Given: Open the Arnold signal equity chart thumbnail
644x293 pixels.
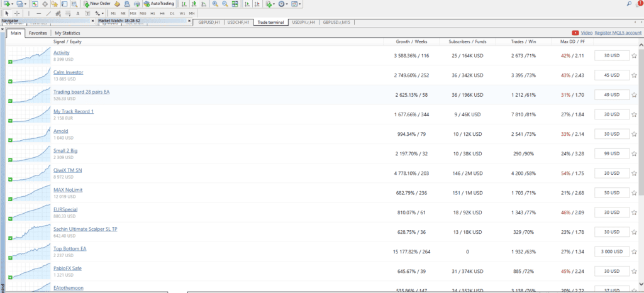Looking at the screenshot, I should click(29, 134).
